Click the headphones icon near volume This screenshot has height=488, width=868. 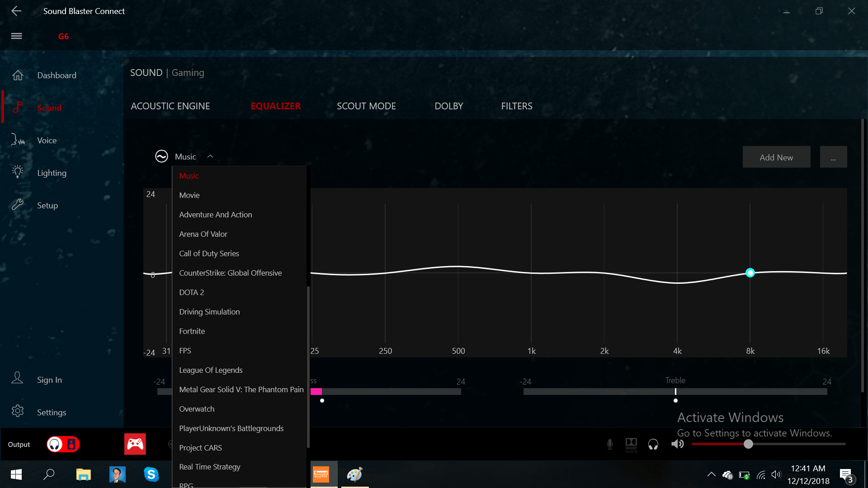[653, 444]
